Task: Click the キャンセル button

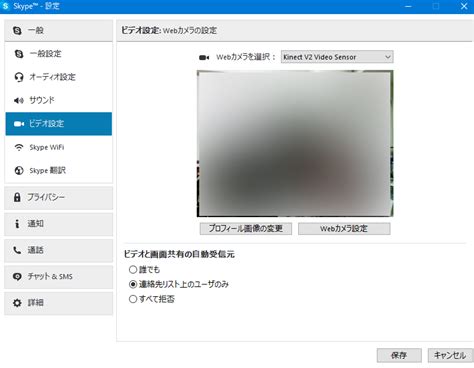Action: [450, 355]
